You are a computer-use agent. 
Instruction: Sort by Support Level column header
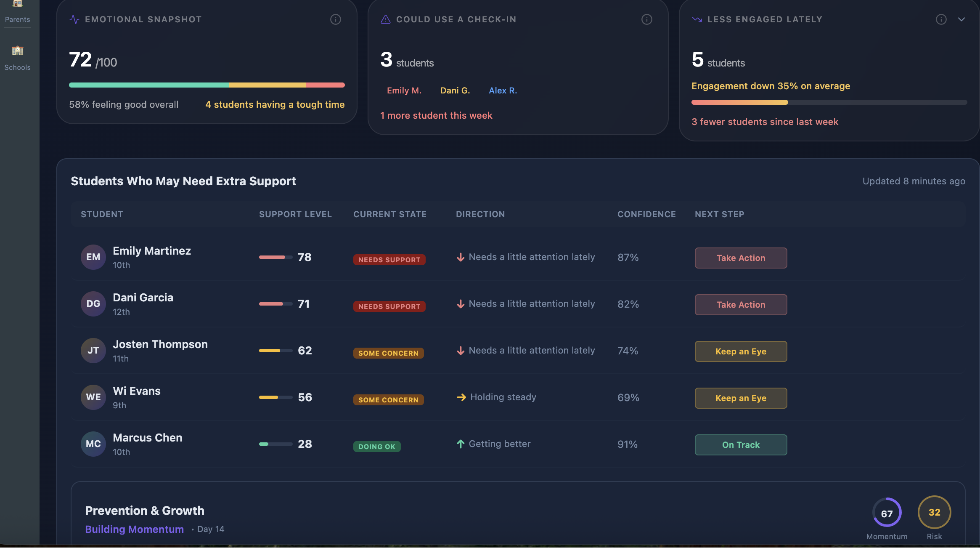tap(295, 214)
